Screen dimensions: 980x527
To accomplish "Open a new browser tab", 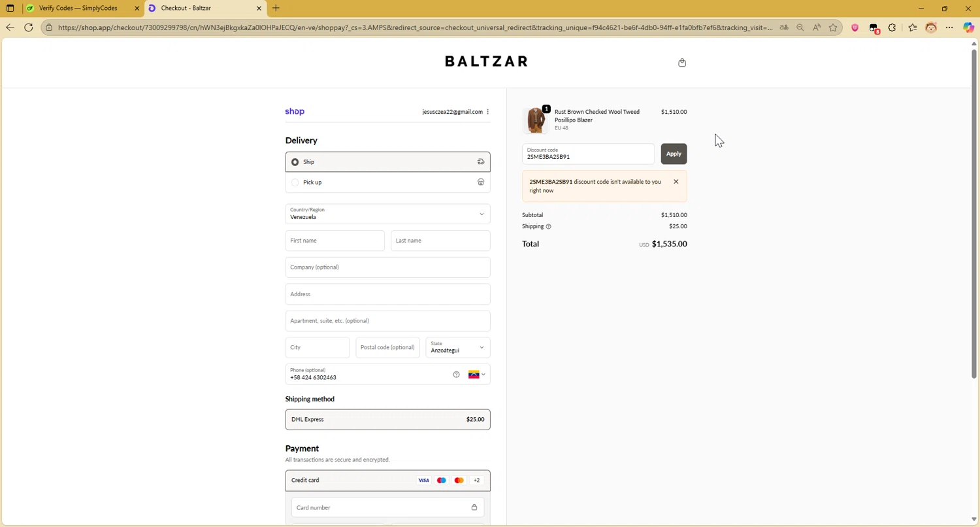I will [276, 8].
